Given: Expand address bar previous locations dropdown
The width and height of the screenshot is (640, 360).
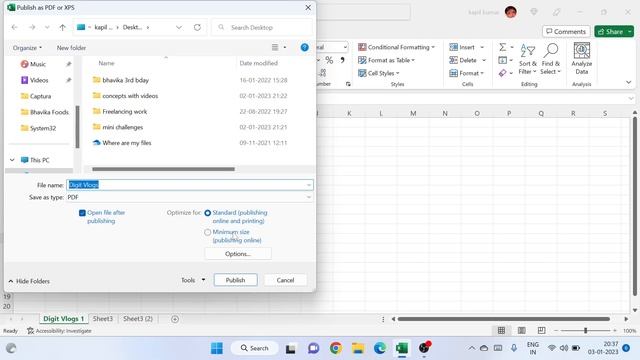Looking at the screenshot, I should point(179,27).
